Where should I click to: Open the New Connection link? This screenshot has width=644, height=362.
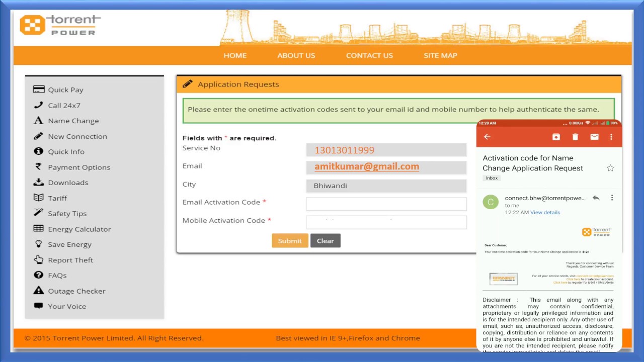77,136
